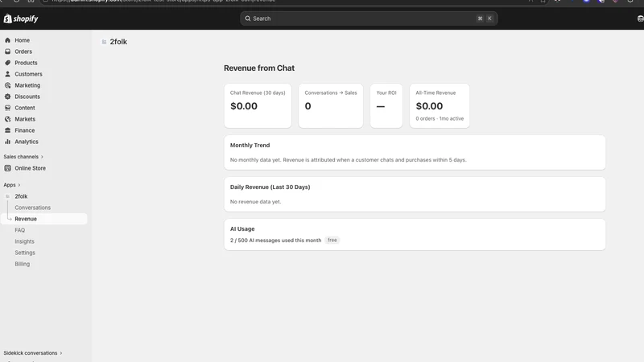The width and height of the screenshot is (644, 362).
Task: Click the Finance bank icon
Action: 7,130
